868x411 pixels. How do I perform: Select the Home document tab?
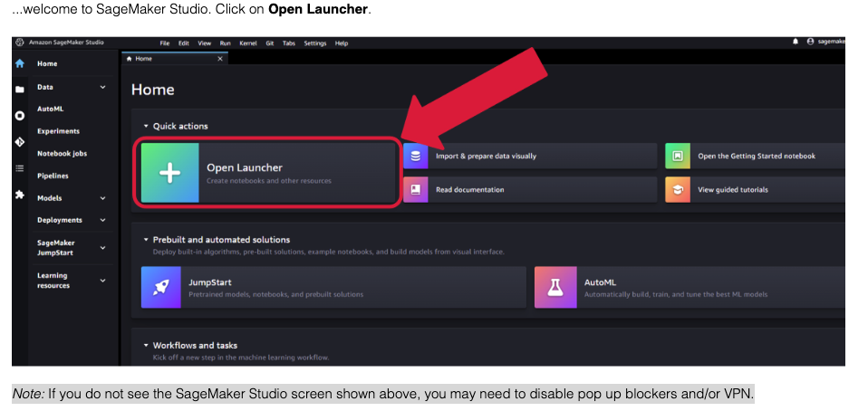tap(174, 59)
